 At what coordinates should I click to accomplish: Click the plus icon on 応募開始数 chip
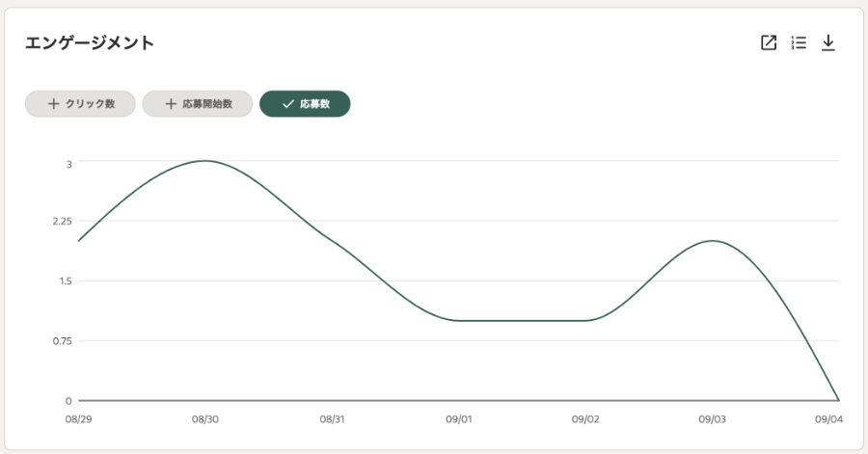(x=171, y=104)
